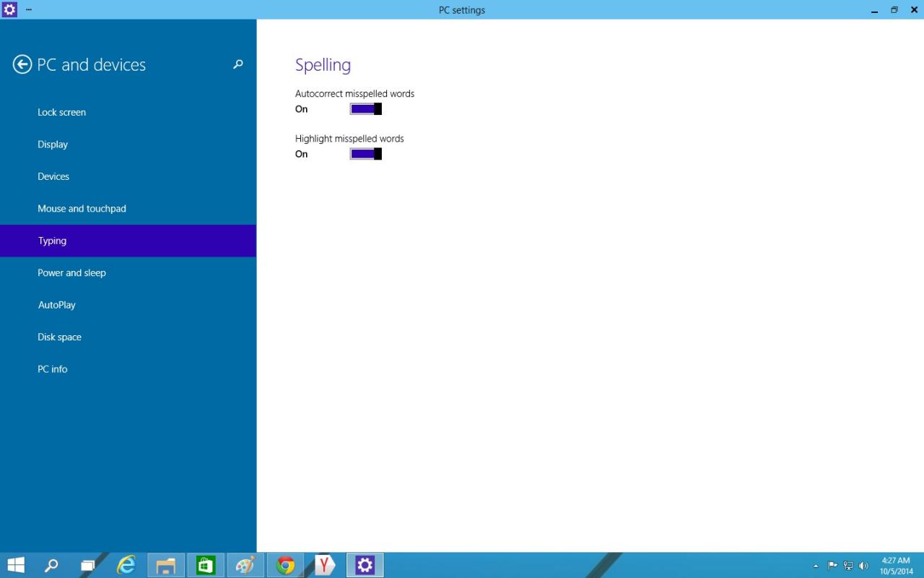Launch Google Chrome from the taskbar
This screenshot has height=578, width=924.
(x=286, y=565)
